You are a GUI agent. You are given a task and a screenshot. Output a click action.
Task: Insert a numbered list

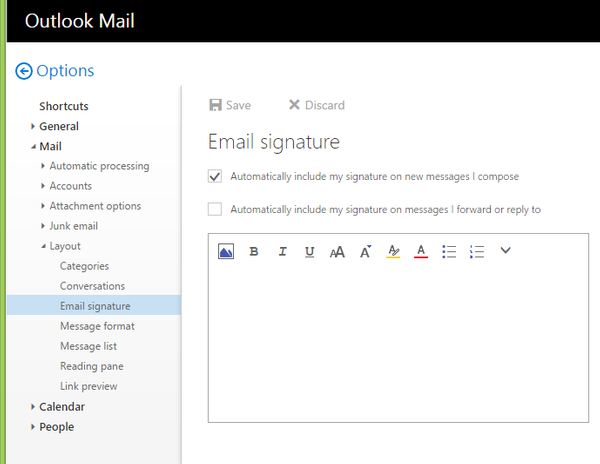click(x=477, y=252)
